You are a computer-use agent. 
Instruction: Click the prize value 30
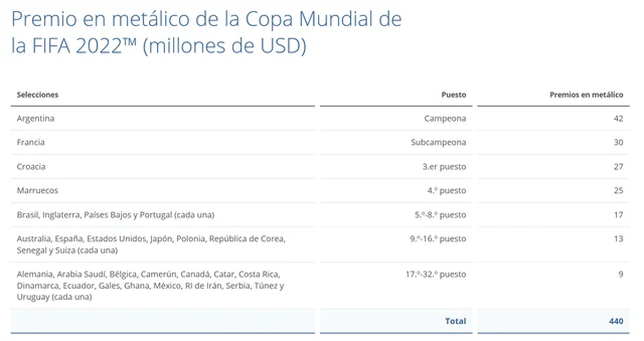point(618,143)
